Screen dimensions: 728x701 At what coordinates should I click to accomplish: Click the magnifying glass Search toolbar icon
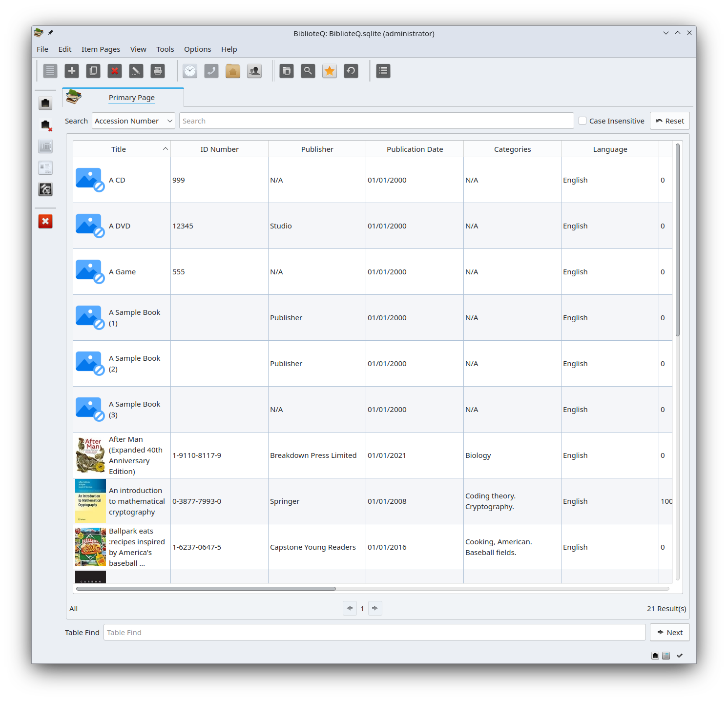click(x=308, y=71)
